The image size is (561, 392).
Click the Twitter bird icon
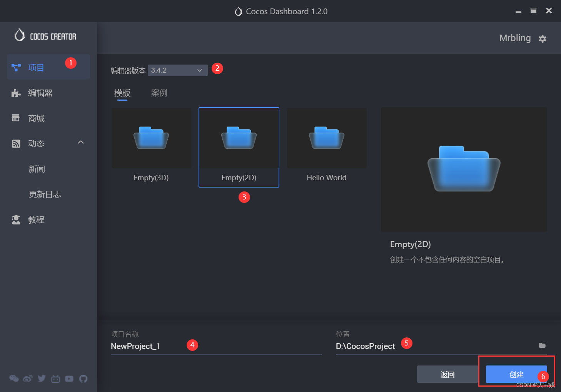click(42, 379)
